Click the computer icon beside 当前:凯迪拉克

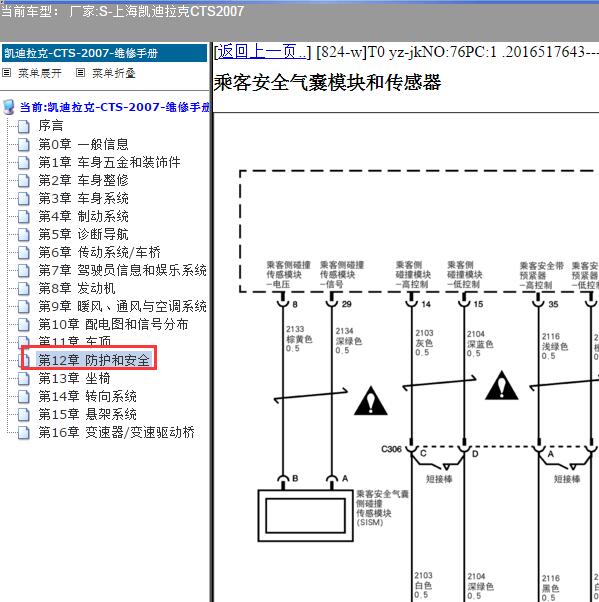pos(8,107)
